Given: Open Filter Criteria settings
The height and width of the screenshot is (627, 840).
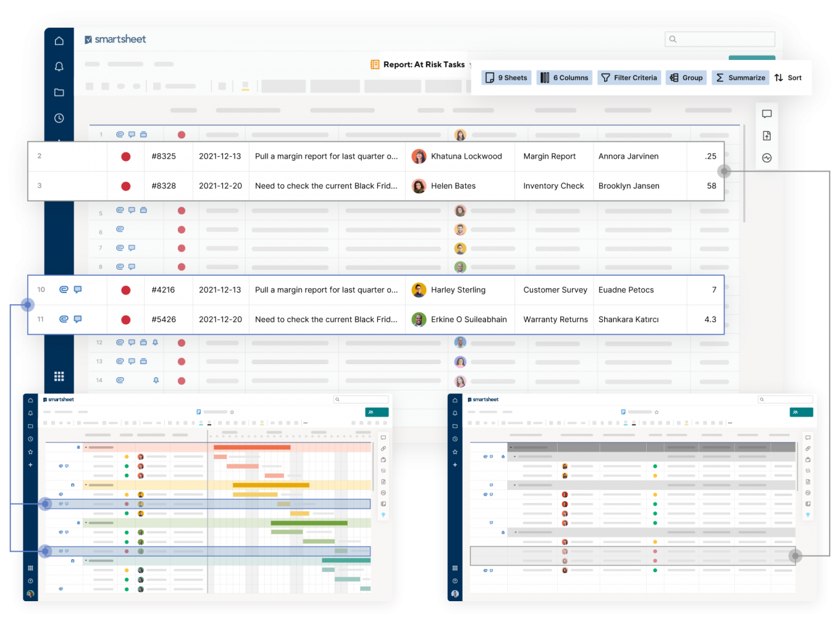Looking at the screenshot, I should 629,77.
